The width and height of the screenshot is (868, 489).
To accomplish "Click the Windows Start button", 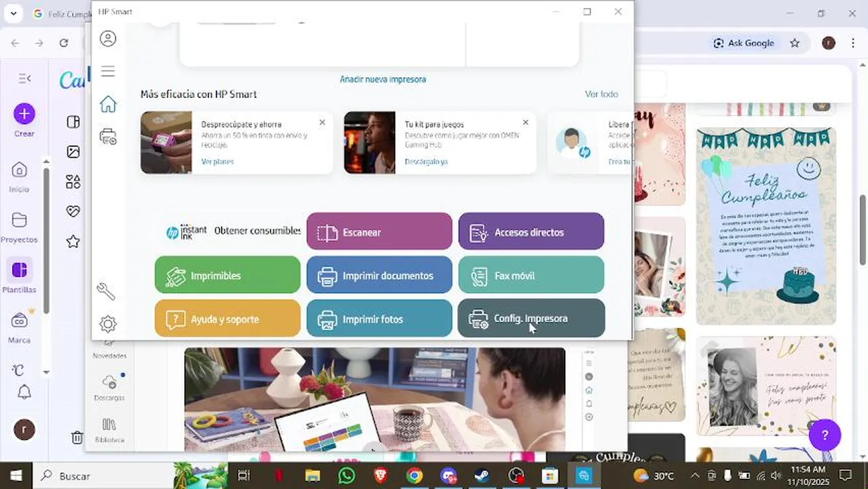I will [x=15, y=475].
